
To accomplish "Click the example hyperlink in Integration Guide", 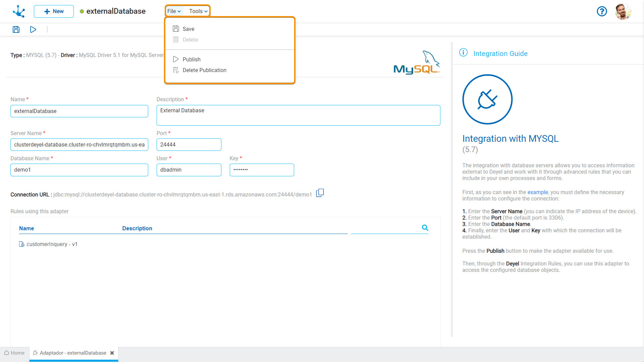I will click(x=537, y=192).
